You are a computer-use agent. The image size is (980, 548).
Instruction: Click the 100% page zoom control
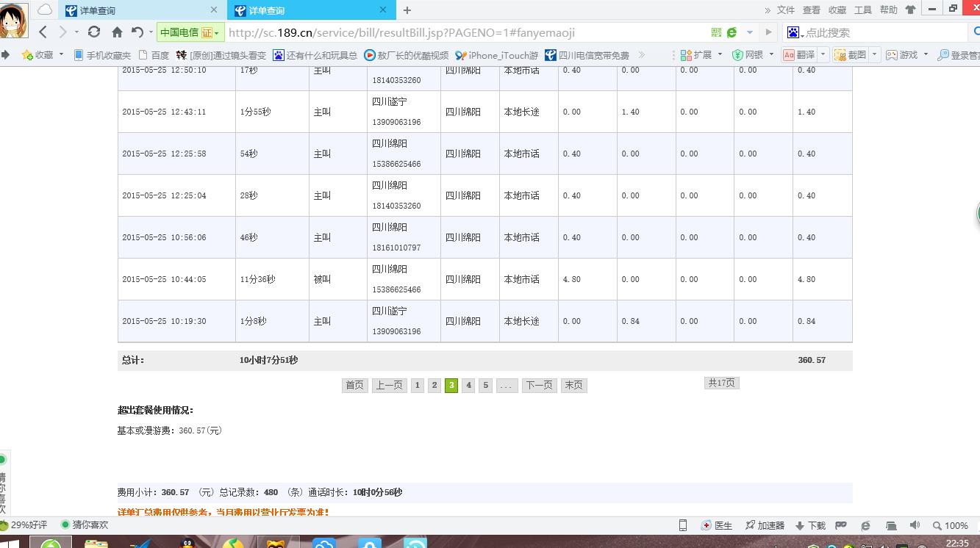[951, 525]
